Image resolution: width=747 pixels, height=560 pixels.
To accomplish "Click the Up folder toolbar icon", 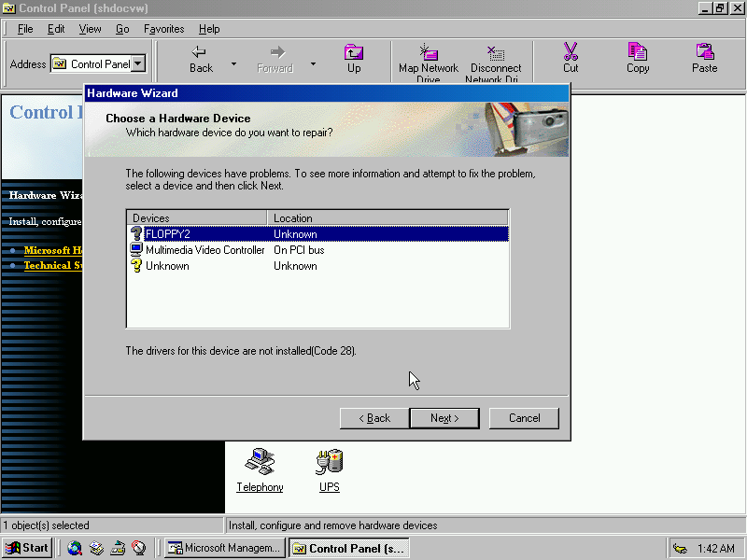I will [354, 52].
